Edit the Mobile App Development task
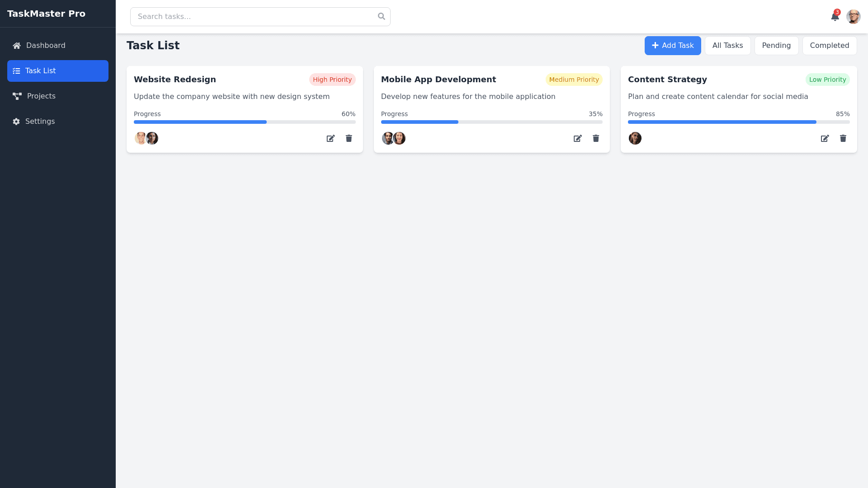The height and width of the screenshot is (488, 868). pos(577,138)
